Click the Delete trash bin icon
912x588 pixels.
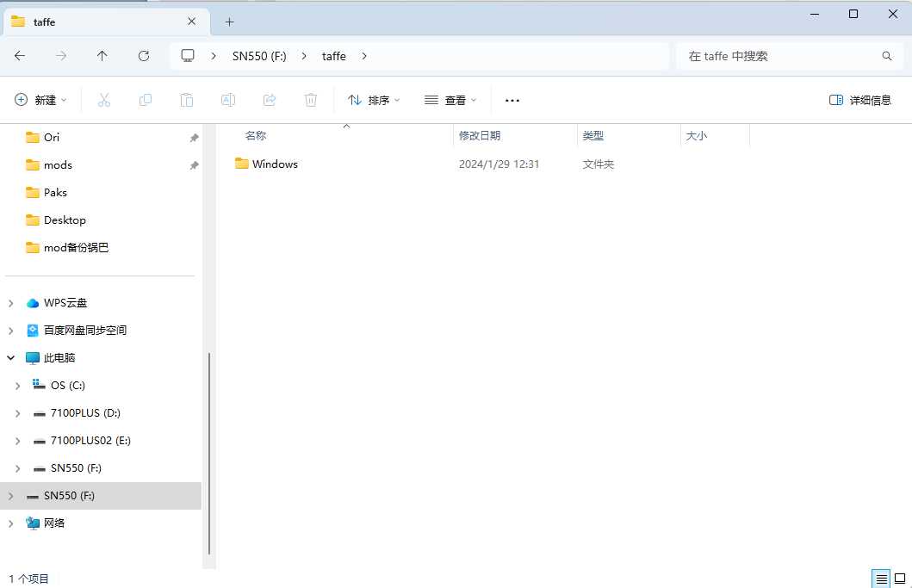click(311, 100)
